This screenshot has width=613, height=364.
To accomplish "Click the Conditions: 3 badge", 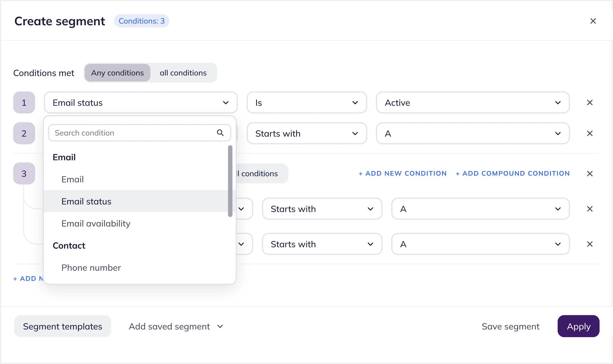I will (x=142, y=21).
